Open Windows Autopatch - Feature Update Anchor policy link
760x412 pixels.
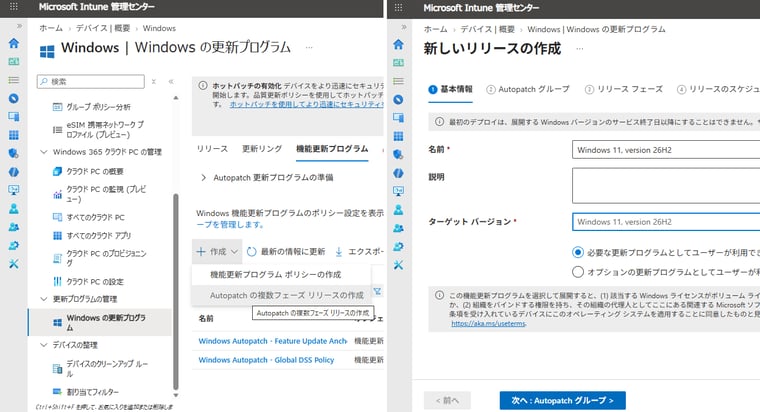click(272, 341)
